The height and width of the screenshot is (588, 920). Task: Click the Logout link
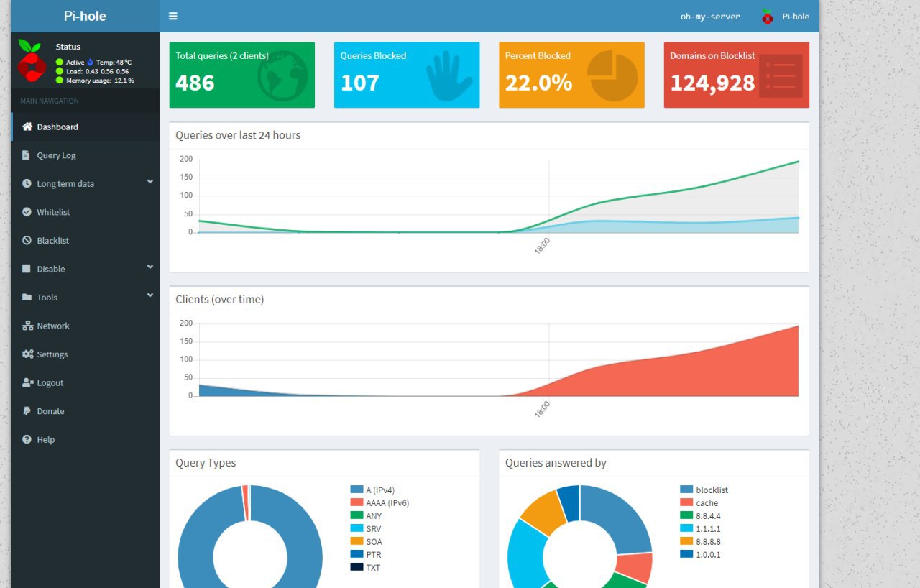point(85,382)
